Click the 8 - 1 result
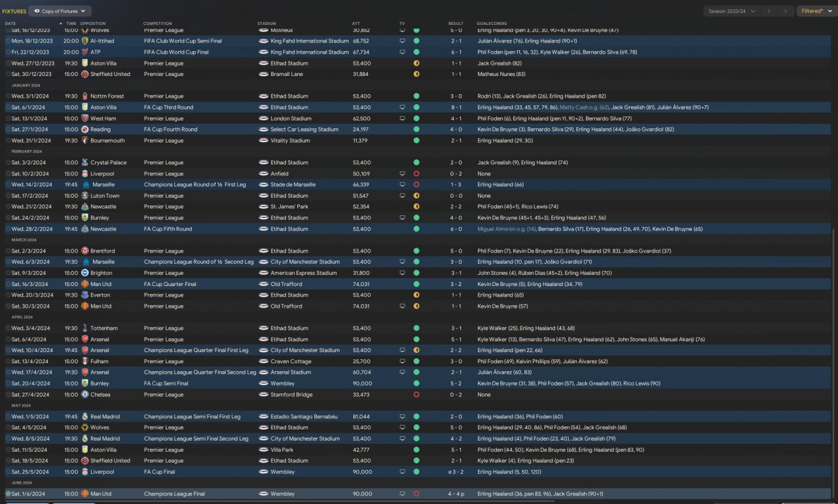 [x=456, y=107]
